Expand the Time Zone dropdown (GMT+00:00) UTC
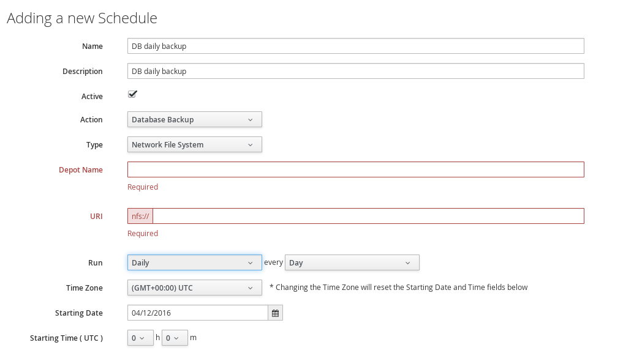The width and height of the screenshot is (623, 364). click(x=195, y=288)
